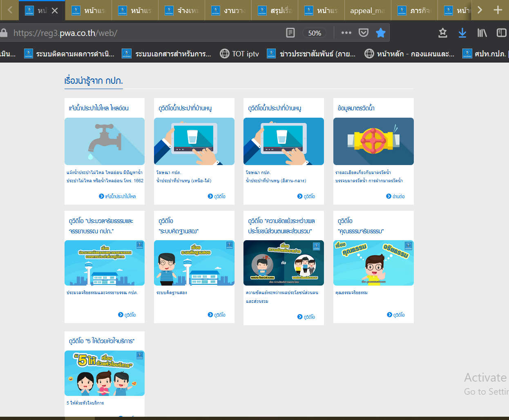
Task: Open the Library icon in toolbar
Action: click(482, 33)
